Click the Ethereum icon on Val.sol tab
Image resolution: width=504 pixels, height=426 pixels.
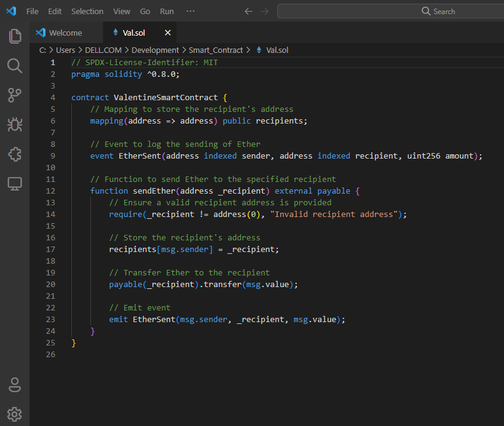[116, 32]
